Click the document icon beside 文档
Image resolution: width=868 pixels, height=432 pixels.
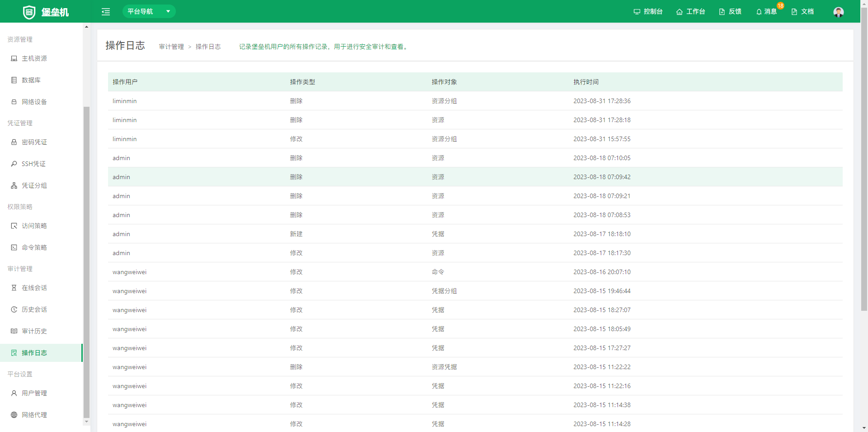[x=794, y=12]
